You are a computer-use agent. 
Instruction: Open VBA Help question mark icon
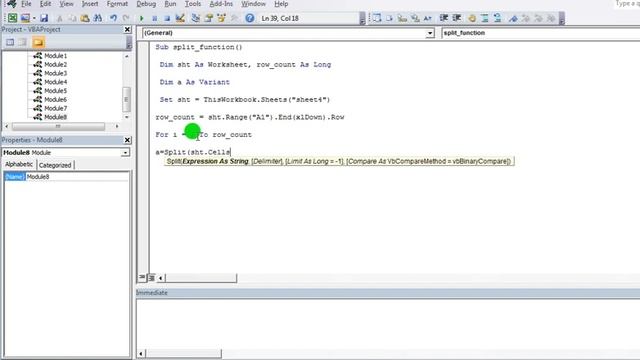(x=250, y=18)
